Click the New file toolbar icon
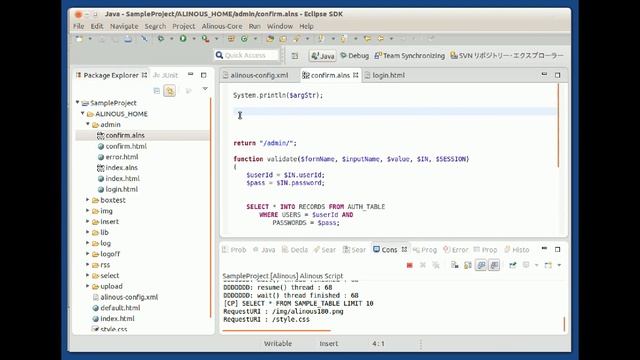The image size is (640, 360). 79,39
